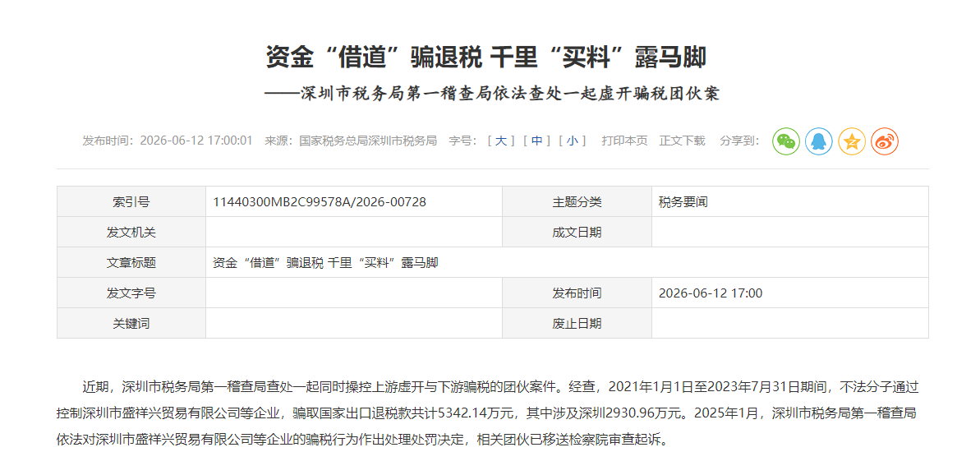The height and width of the screenshot is (475, 980).
Task: Select 发布时间 label in table
Action: click(577, 293)
